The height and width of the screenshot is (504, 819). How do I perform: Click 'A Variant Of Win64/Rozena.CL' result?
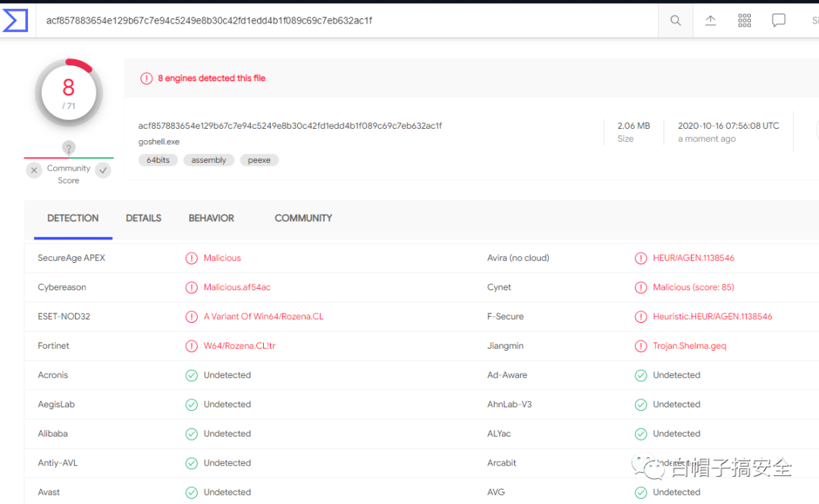tap(263, 317)
